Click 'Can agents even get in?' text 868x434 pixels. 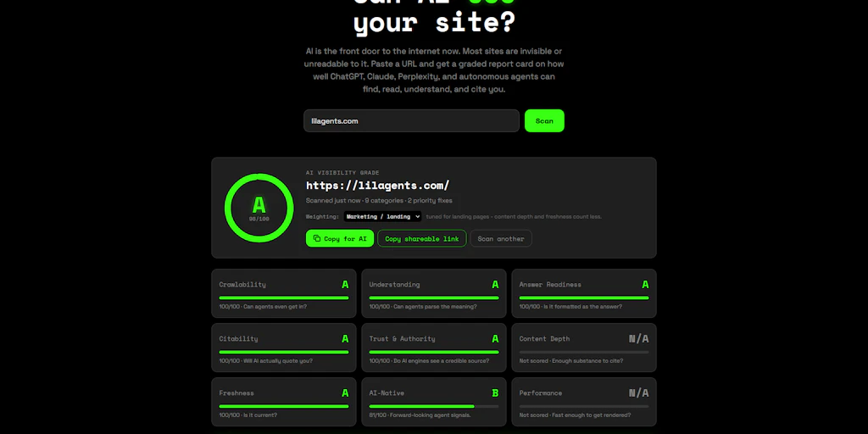click(x=275, y=307)
